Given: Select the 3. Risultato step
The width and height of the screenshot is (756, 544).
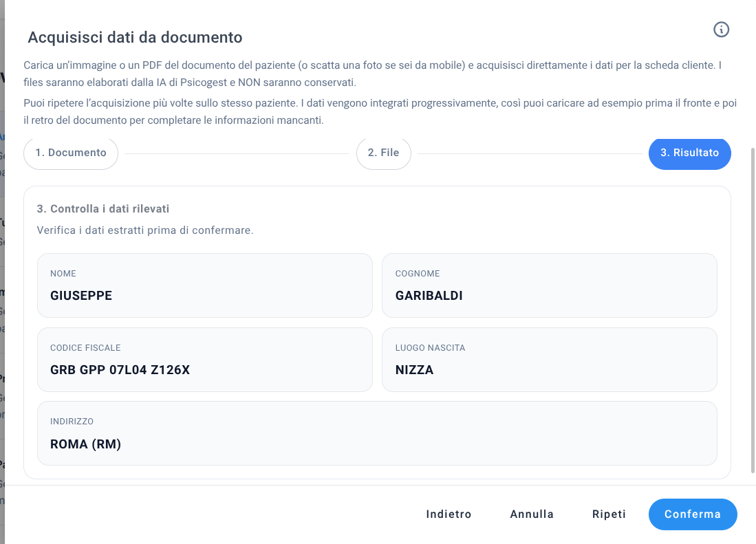Looking at the screenshot, I should pos(689,153).
